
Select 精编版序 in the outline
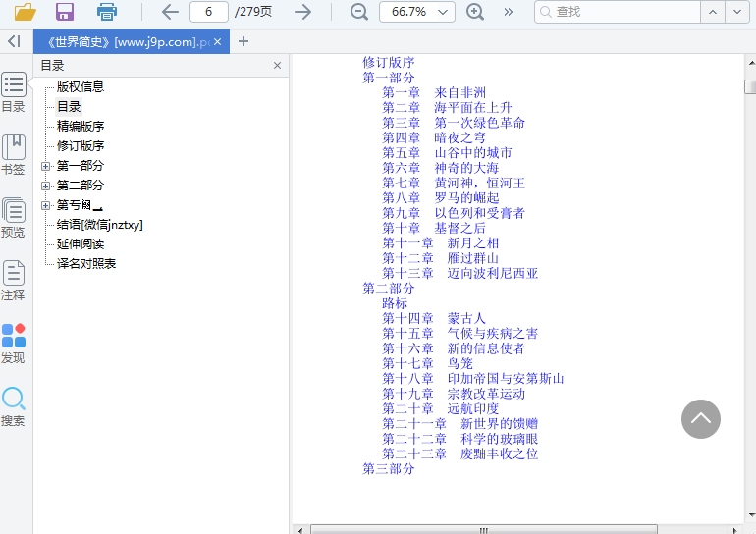click(81, 127)
